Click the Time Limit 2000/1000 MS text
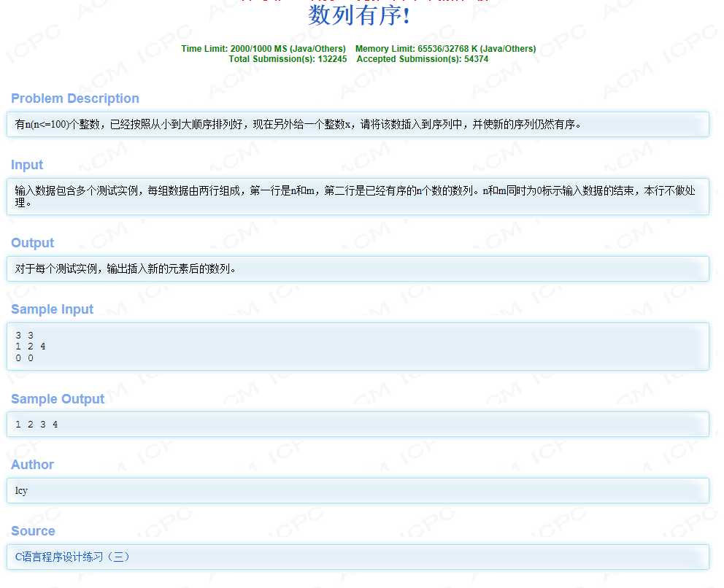The image size is (724, 588). tap(263, 49)
